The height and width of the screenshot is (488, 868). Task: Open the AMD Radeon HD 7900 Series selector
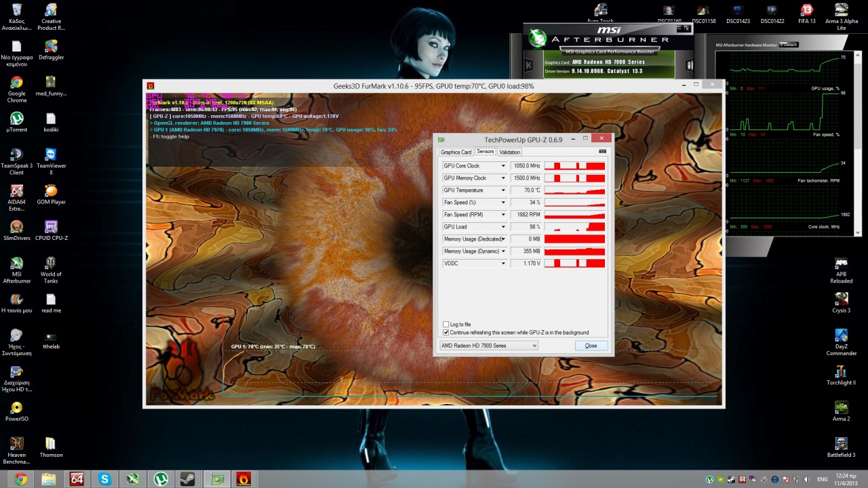tap(488, 346)
